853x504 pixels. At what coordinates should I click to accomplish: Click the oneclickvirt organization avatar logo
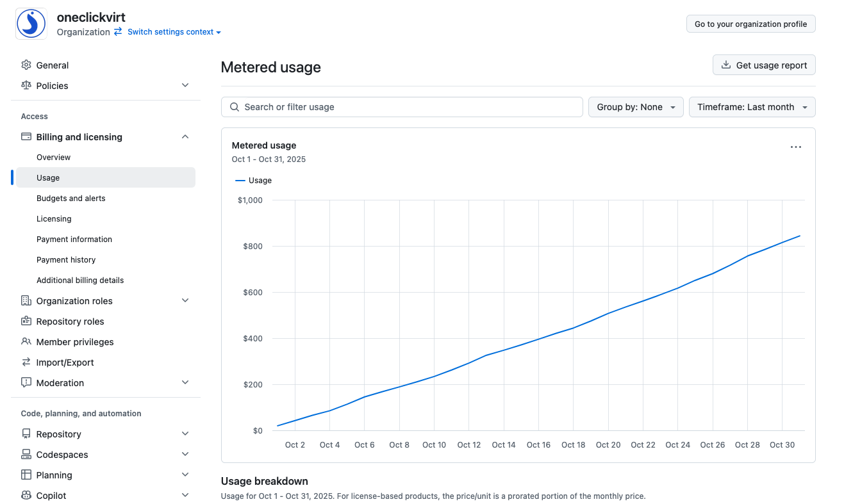point(31,24)
